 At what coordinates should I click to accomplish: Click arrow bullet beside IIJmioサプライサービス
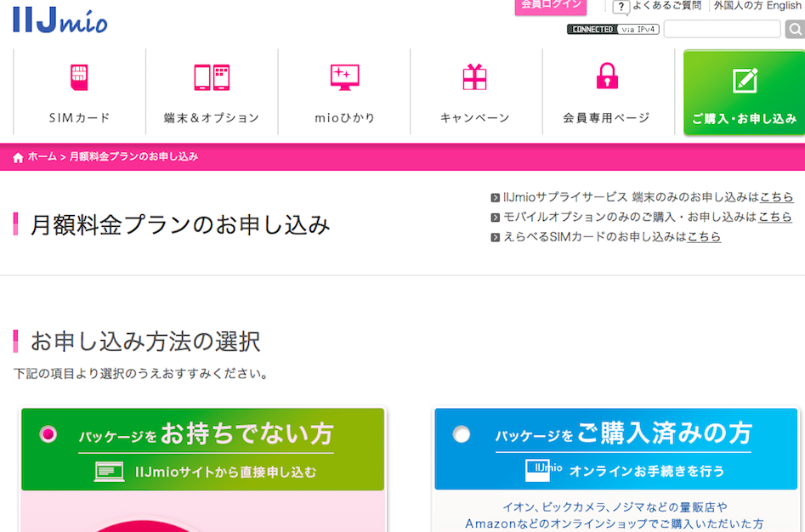495,197
